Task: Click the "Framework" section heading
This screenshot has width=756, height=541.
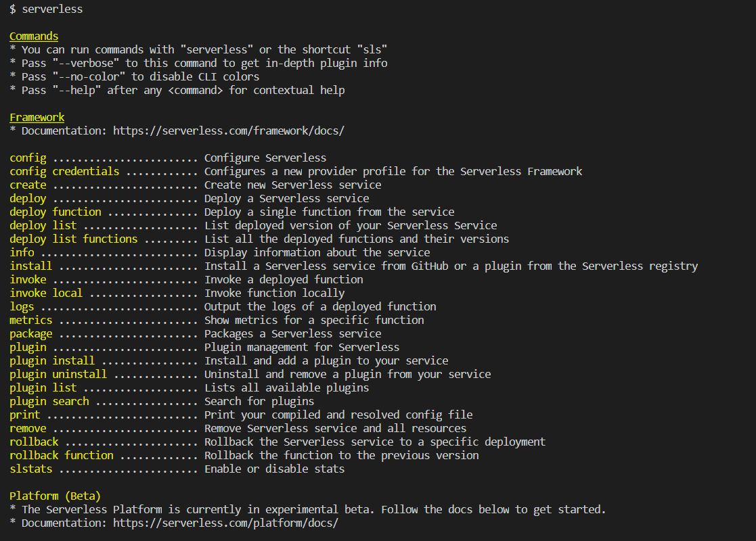Action: [x=37, y=117]
